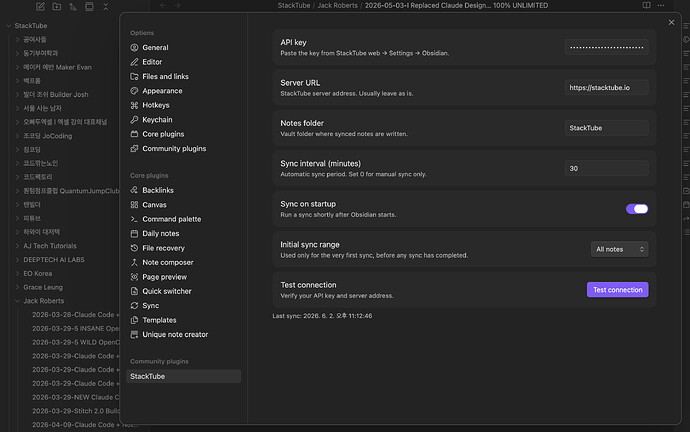
Task: Expand the 조코딩 JoCoding folder
Action: [18, 135]
